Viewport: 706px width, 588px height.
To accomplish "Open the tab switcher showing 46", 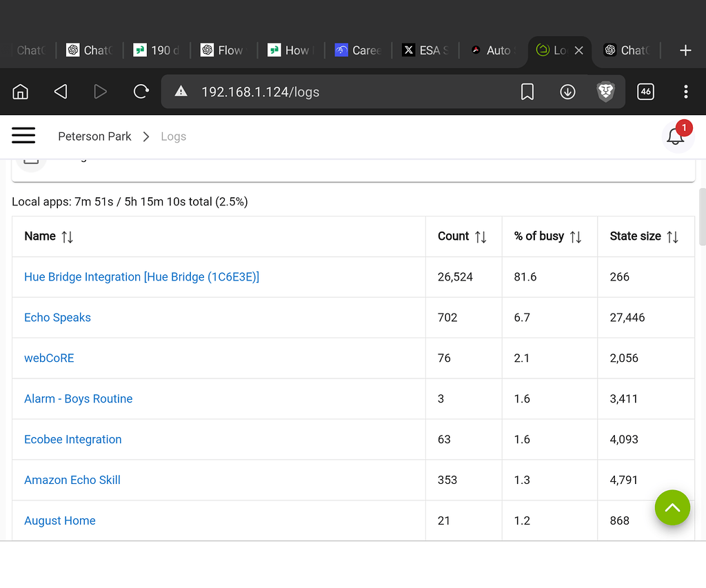I will [x=645, y=92].
